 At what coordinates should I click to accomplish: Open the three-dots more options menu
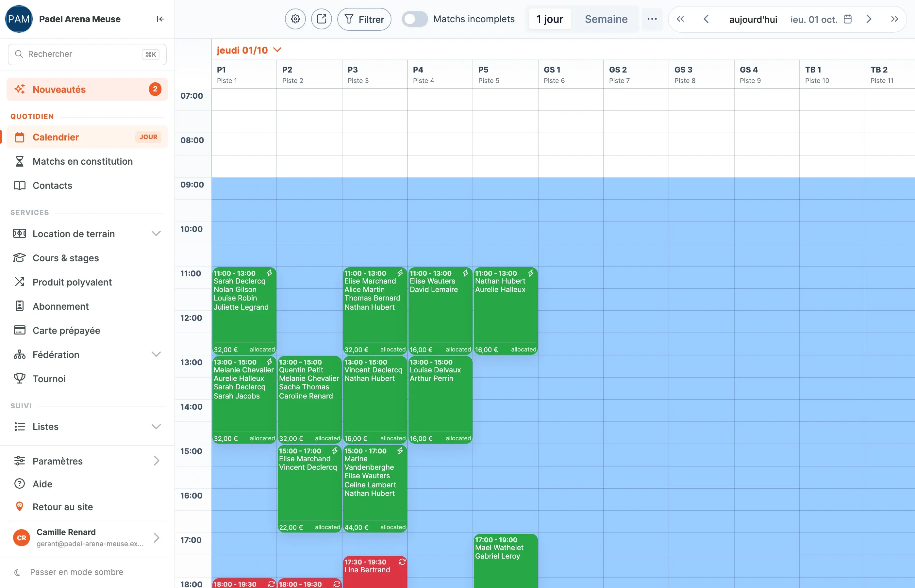point(652,19)
